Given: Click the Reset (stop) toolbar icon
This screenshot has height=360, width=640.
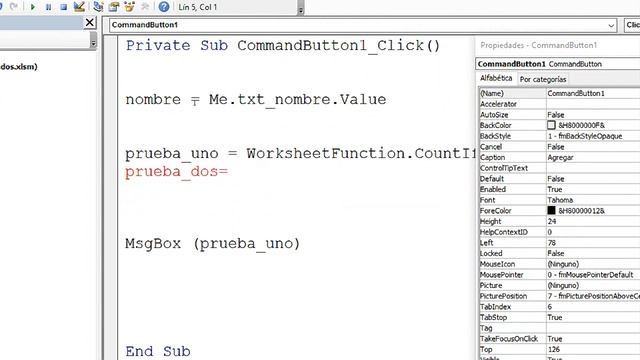Looking at the screenshot, I should [63, 7].
